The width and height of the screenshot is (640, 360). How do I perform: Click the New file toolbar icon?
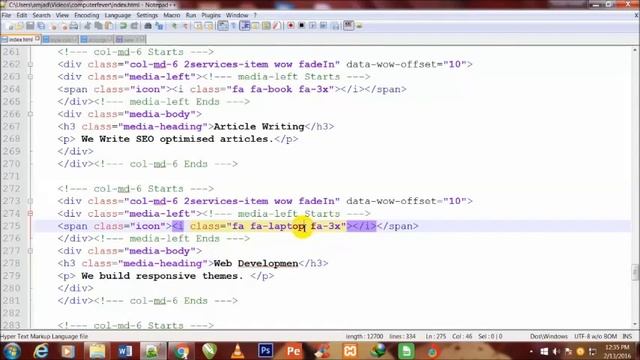pyautogui.click(x=10, y=26)
